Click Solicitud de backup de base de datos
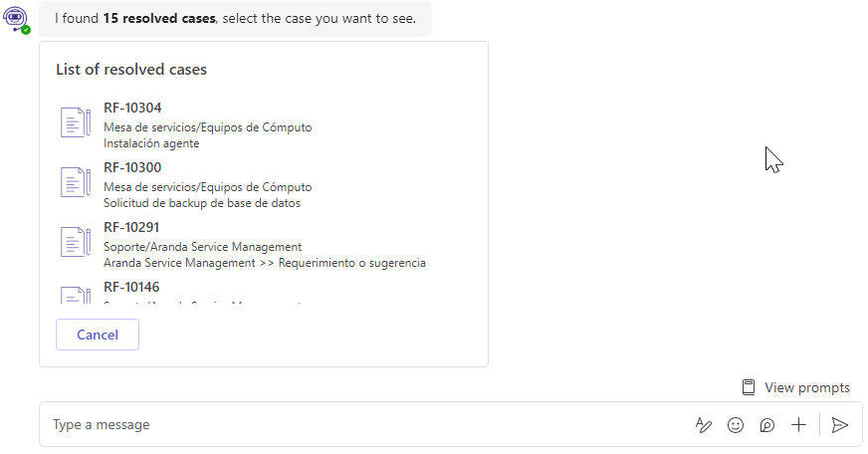 click(x=201, y=203)
